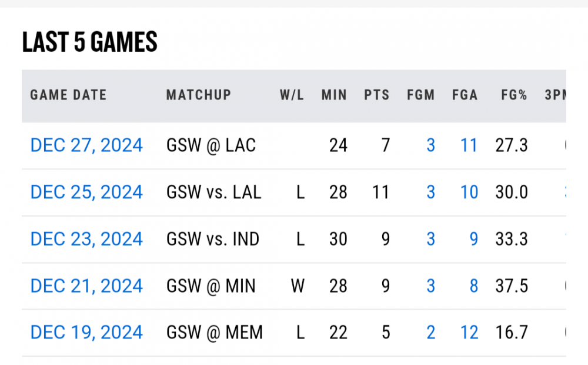This screenshot has width=588, height=365.
Task: Open the DEC 25, 2024 game link
Action: click(86, 193)
